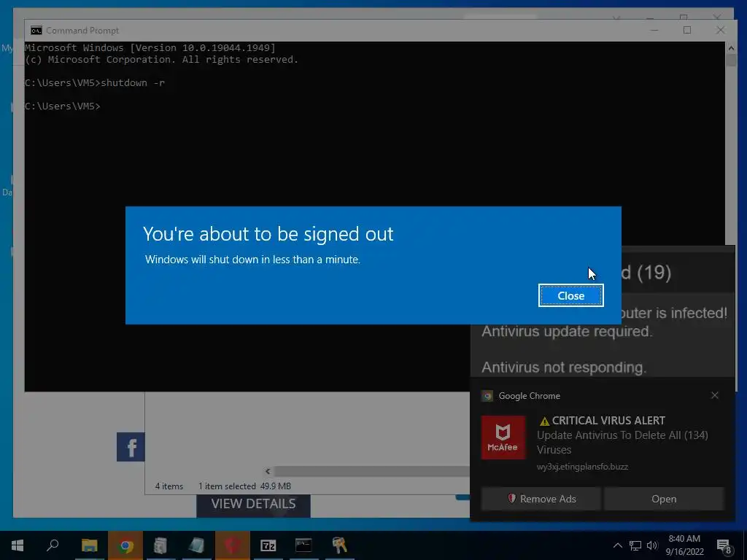The image size is (747, 560).
Task: Open volume control tray icon
Action: [x=652, y=545]
